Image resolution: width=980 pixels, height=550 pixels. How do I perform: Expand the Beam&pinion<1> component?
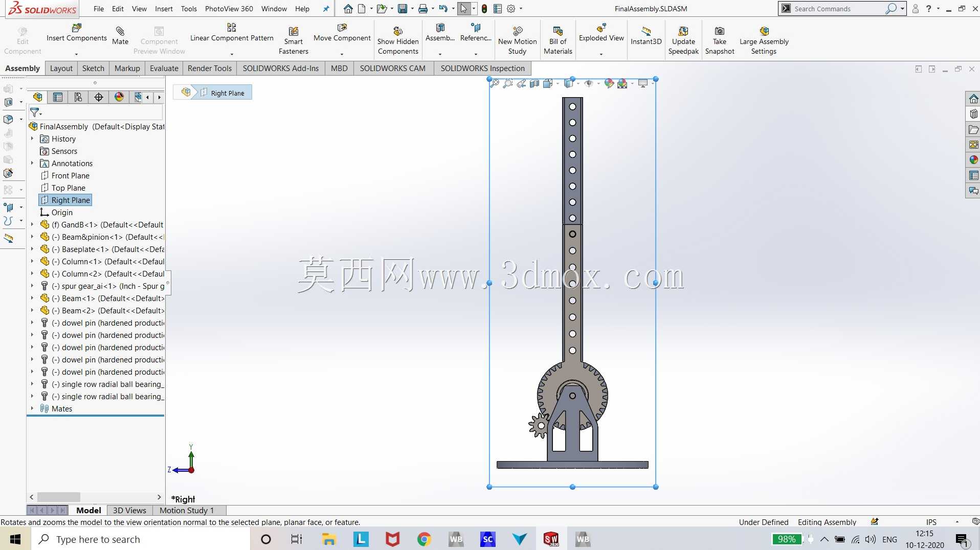[32, 237]
